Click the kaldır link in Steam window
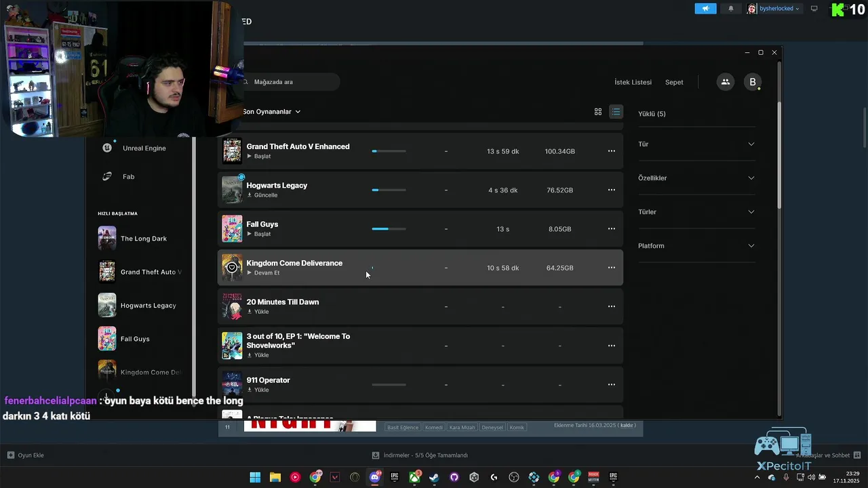Viewport: 868px width, 488px height. [x=627, y=426]
